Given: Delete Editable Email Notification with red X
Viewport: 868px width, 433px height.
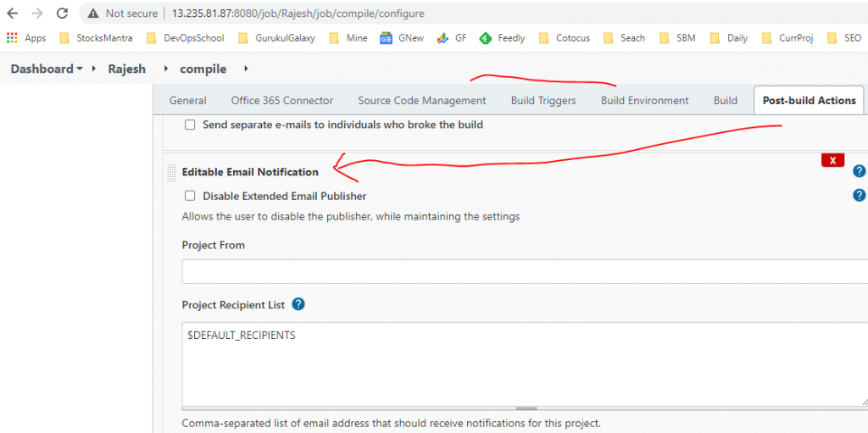Looking at the screenshot, I should click(x=832, y=160).
